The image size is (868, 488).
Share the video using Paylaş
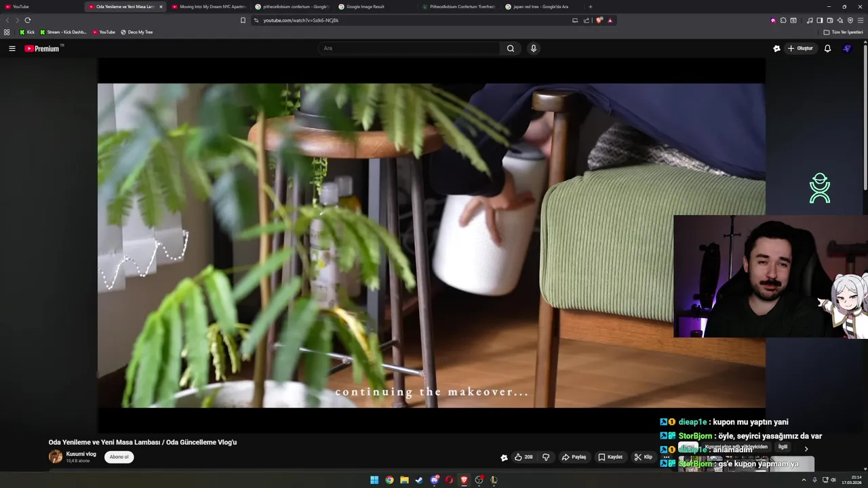(x=574, y=457)
